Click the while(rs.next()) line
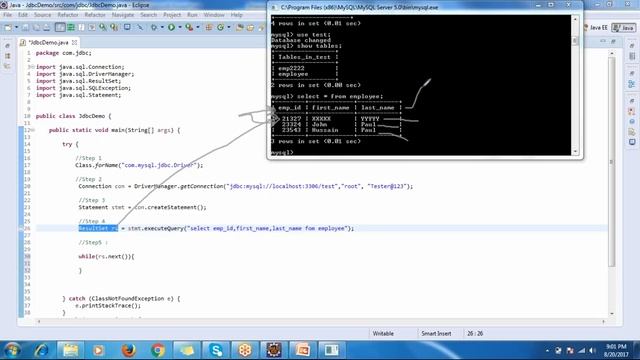Viewport: 640px width, 360px height. pos(106,257)
